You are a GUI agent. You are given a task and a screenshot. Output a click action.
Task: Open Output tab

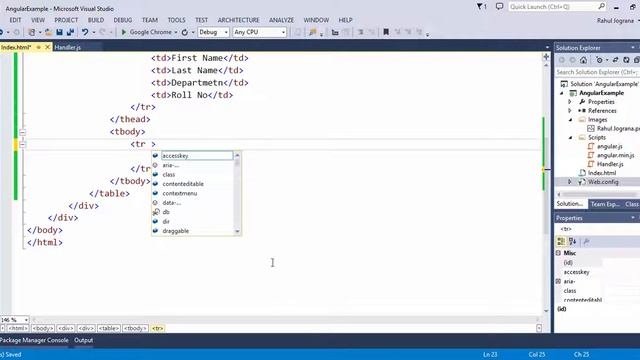tap(83, 340)
